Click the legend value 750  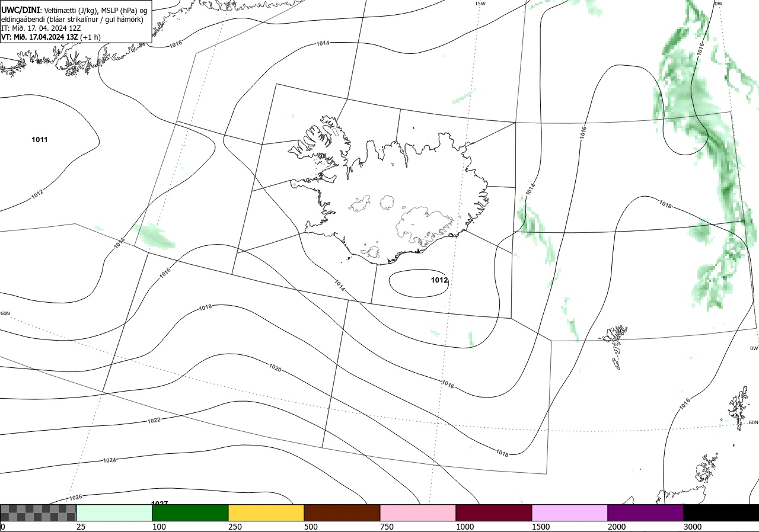pyautogui.click(x=387, y=527)
